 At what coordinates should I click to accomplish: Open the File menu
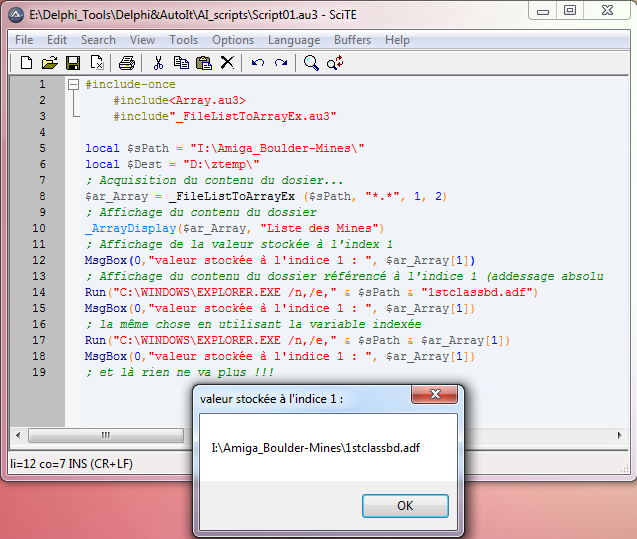24,40
